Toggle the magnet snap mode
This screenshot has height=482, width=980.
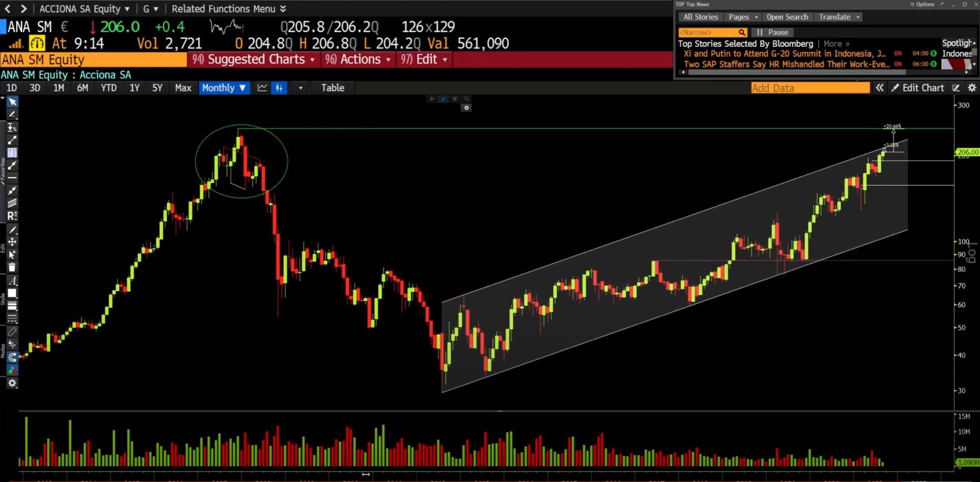(12, 357)
